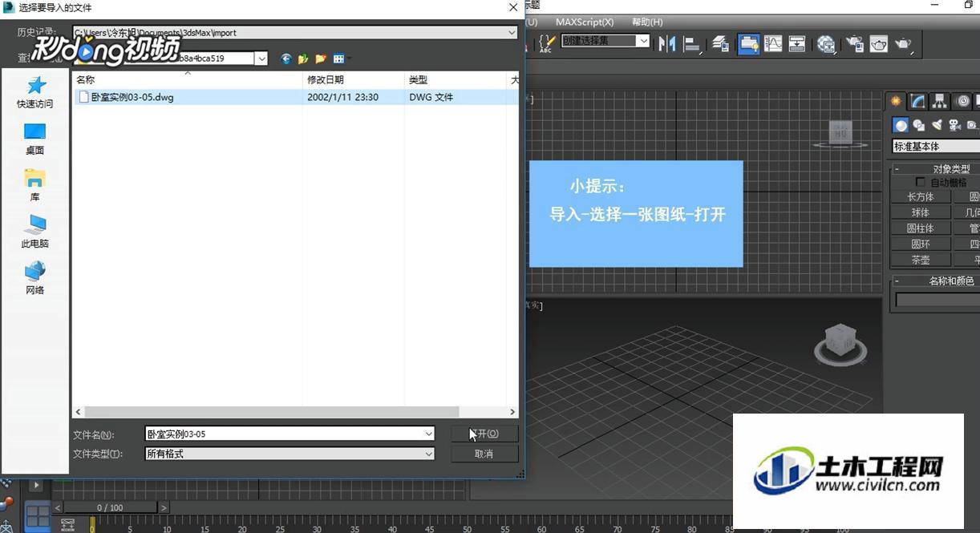The width and height of the screenshot is (980, 533).
Task: Open Desktop location in dialog sidebar
Action: tap(35, 139)
